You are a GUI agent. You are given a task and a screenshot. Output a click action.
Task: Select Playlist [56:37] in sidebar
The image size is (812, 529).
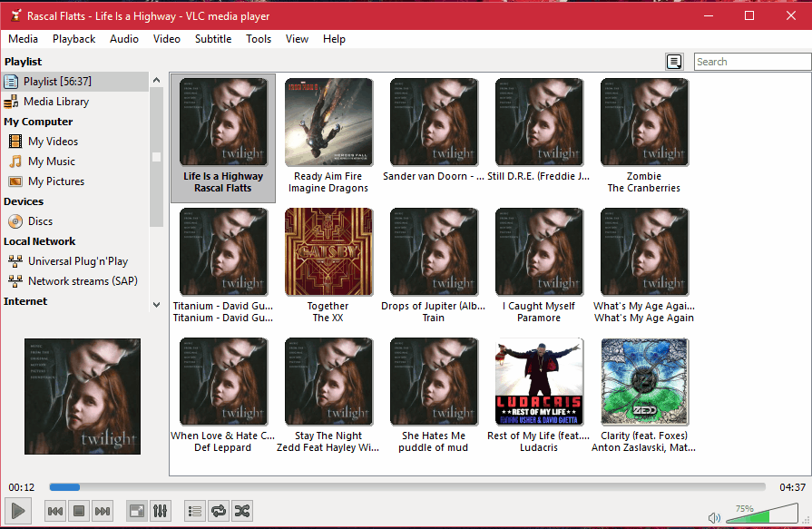coord(75,82)
